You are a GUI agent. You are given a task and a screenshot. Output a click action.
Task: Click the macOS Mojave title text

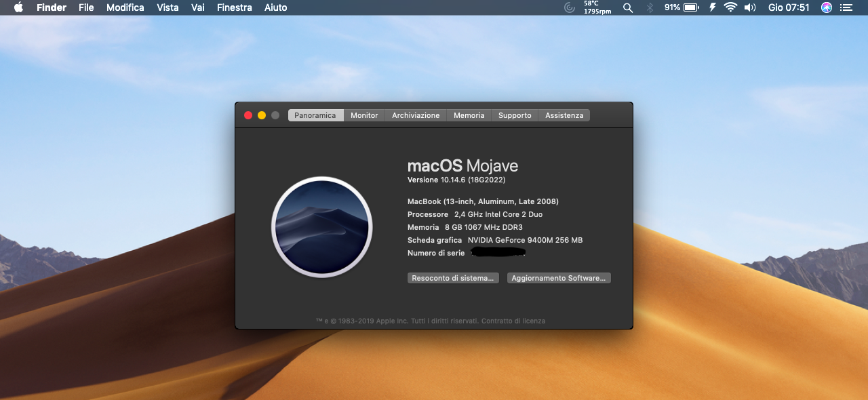[x=462, y=165]
